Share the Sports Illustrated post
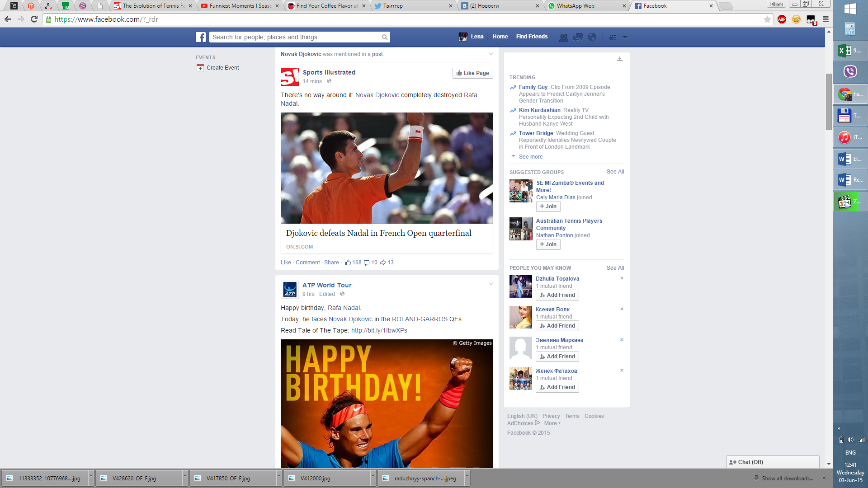 [331, 263]
